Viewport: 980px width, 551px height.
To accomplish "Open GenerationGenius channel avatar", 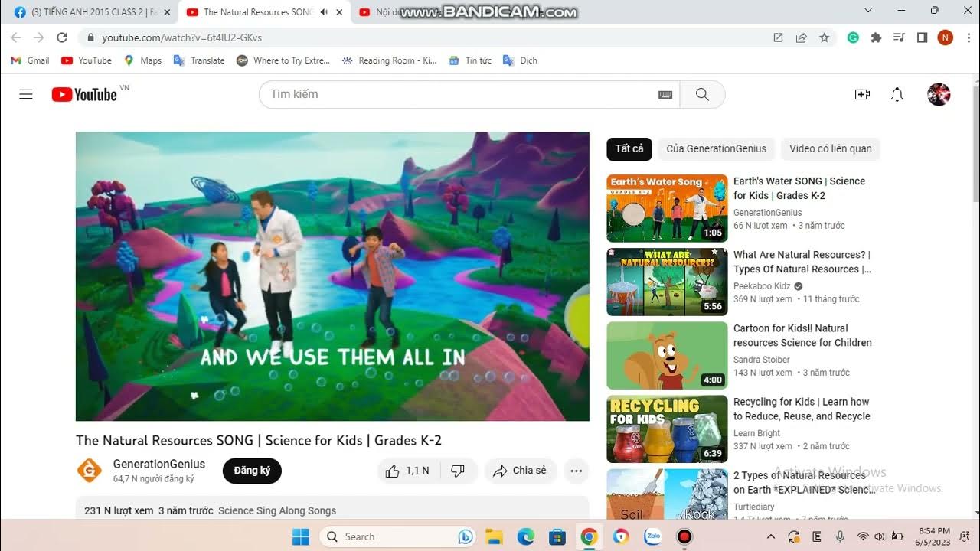I will click(90, 470).
